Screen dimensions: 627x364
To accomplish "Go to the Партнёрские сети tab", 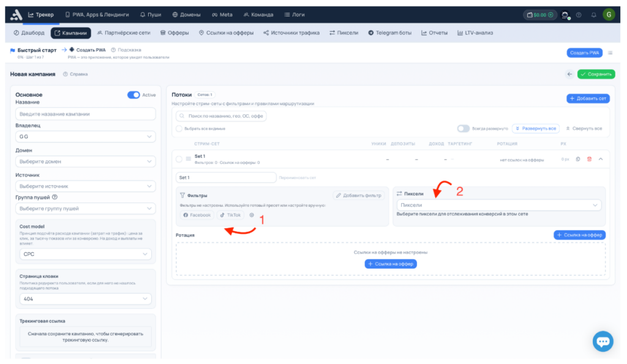I will point(124,33).
